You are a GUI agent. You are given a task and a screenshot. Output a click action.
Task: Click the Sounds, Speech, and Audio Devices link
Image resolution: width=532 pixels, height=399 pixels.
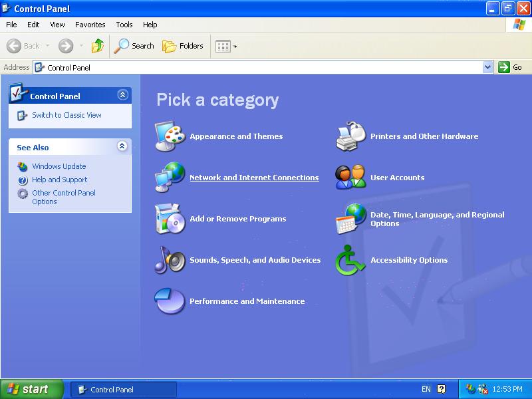click(255, 260)
